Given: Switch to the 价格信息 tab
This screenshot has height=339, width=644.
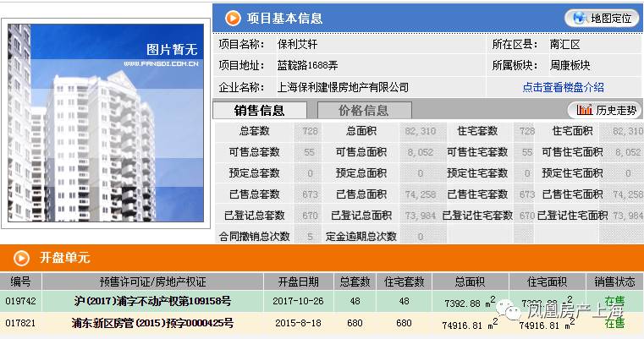Looking at the screenshot, I should tap(364, 111).
